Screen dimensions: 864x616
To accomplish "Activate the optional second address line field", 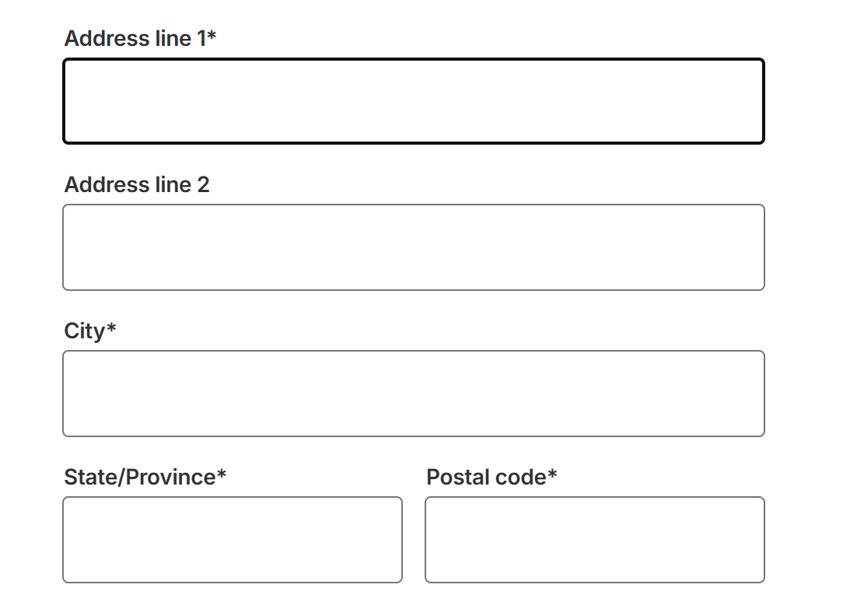I will (413, 247).
